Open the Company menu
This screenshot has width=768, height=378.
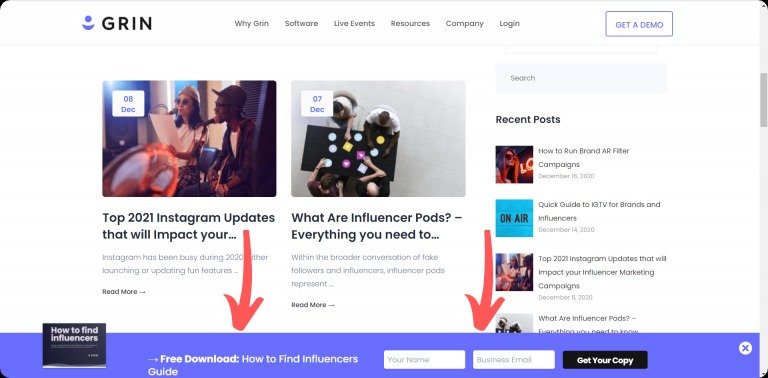point(464,24)
